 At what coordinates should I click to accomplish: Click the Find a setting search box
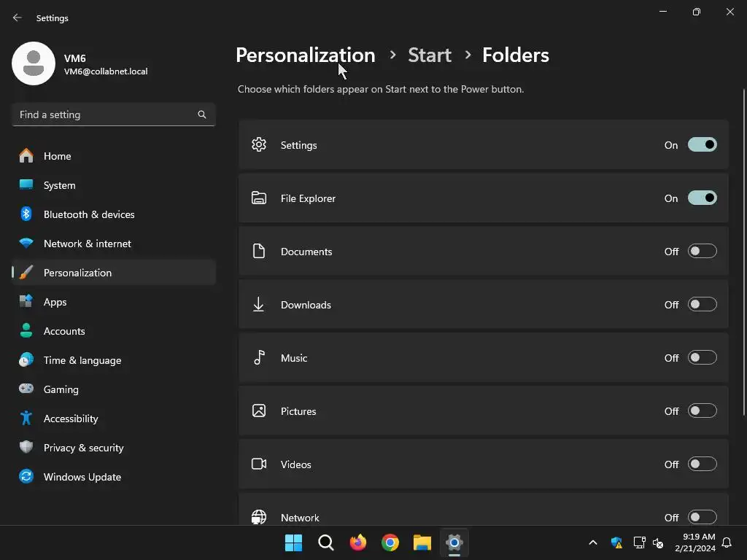pos(106,114)
